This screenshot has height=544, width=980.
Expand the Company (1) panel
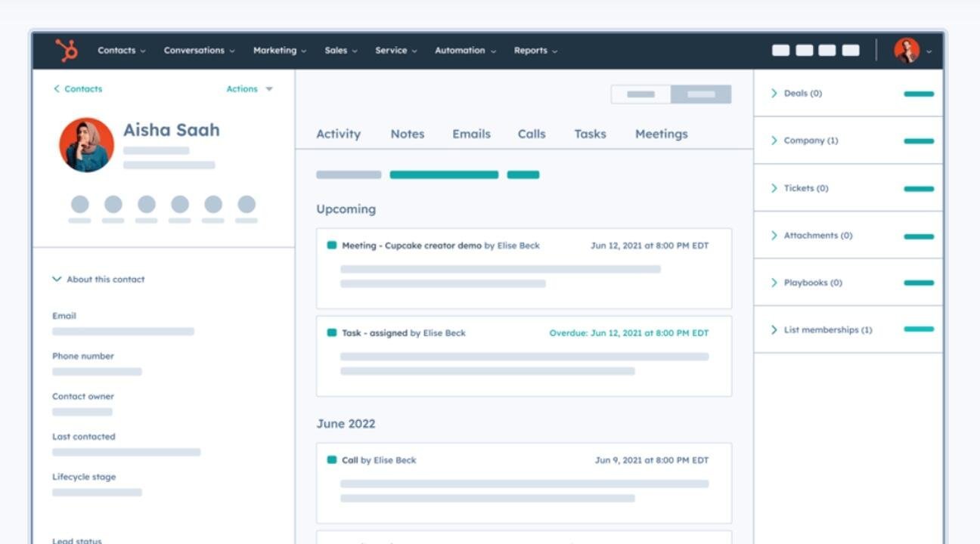(774, 141)
